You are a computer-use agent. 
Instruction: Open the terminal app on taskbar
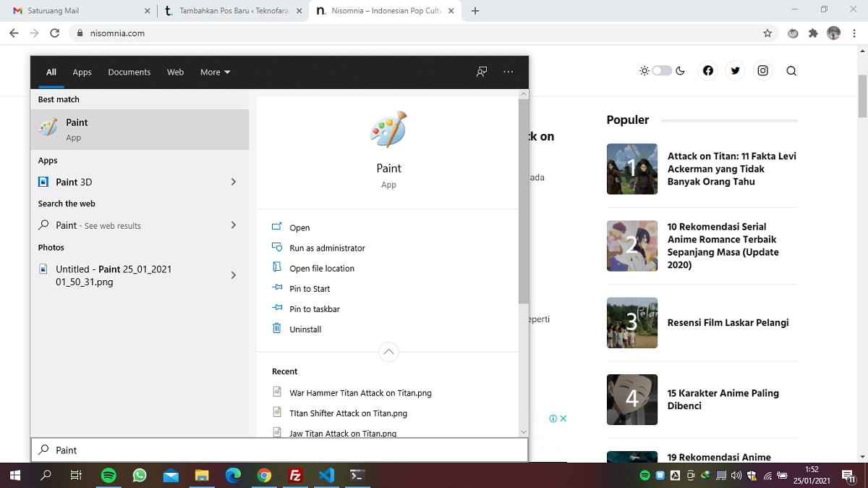coord(357,476)
